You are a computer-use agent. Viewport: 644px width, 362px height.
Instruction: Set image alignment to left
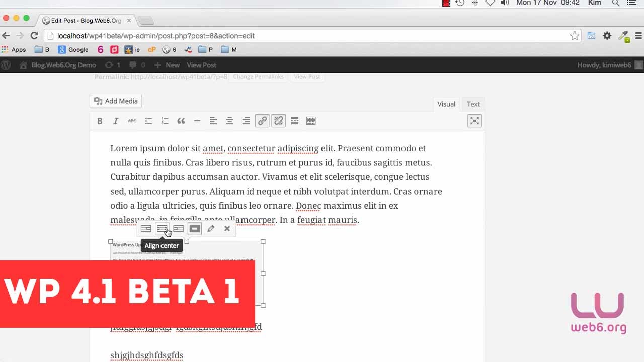[146, 229]
